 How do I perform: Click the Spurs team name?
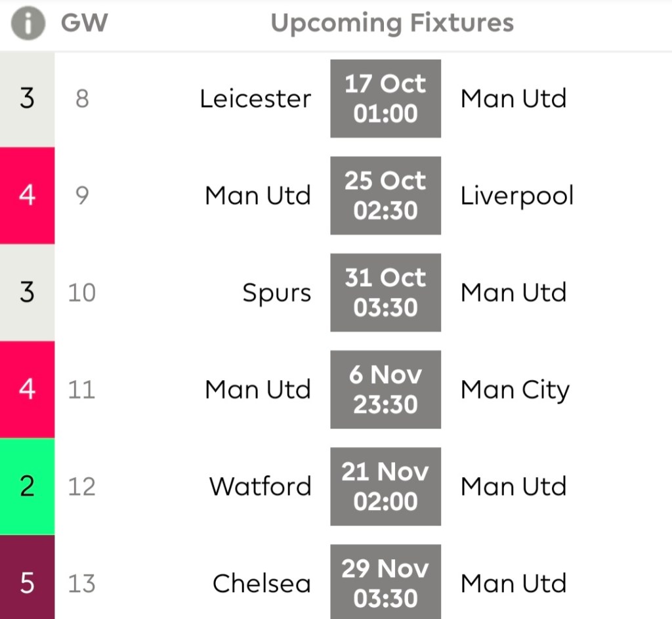coord(276,293)
